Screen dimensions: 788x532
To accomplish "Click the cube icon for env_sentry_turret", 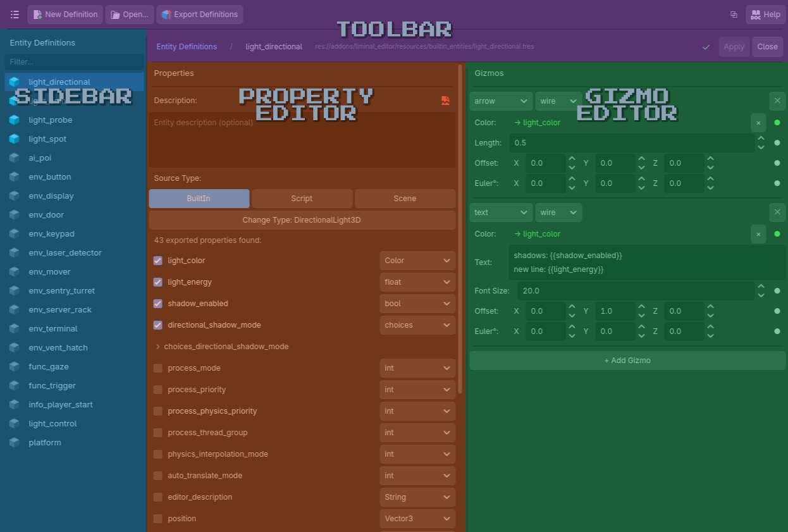I will 14,291.
